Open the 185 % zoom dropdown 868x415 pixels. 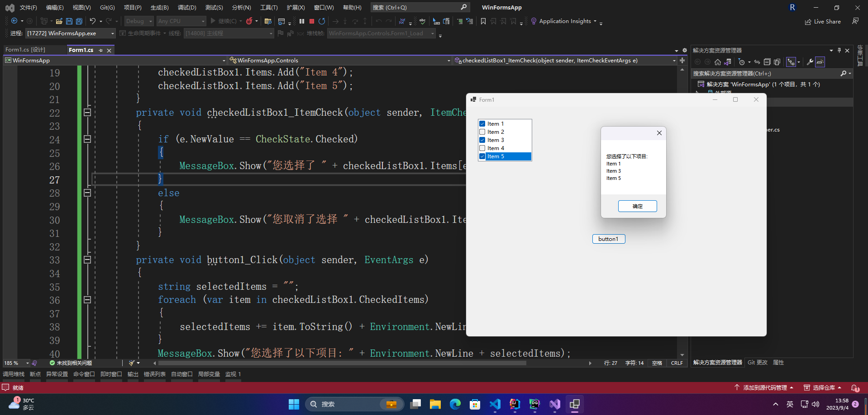16,363
